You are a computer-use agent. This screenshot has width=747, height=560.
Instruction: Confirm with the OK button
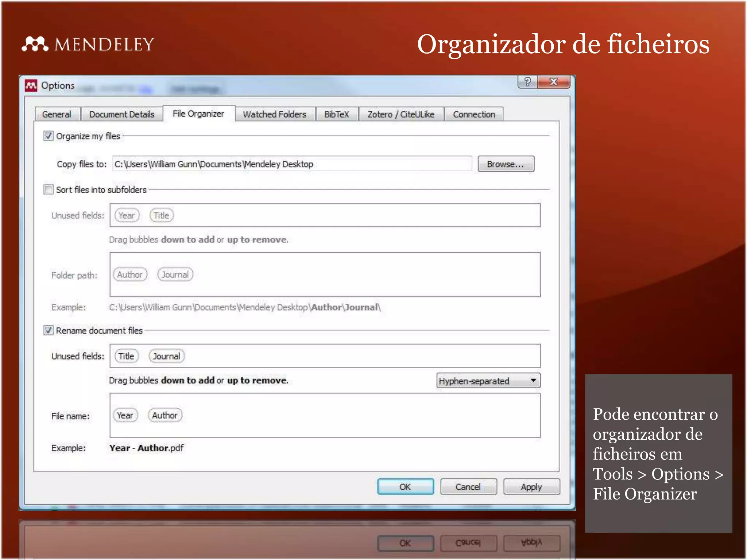click(406, 487)
